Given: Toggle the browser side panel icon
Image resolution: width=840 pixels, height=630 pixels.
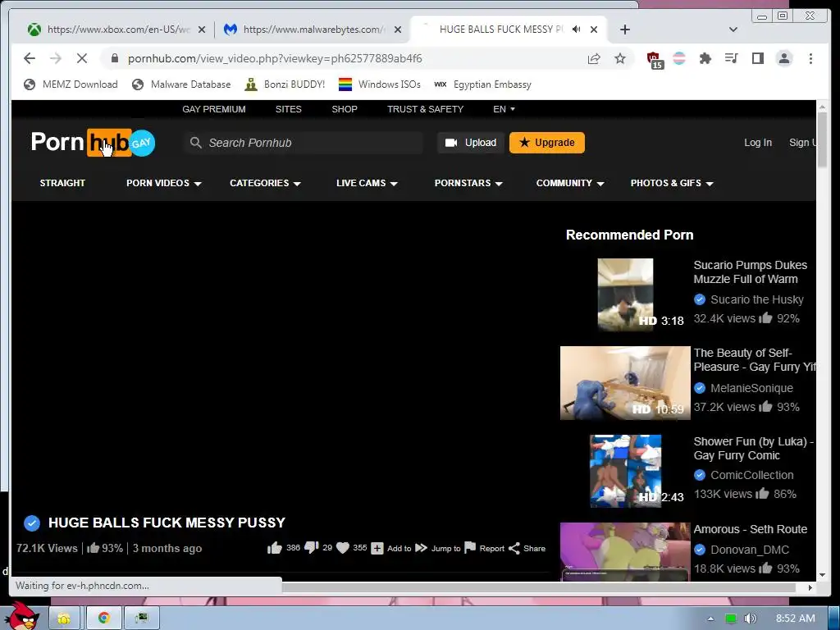Looking at the screenshot, I should tap(757, 58).
